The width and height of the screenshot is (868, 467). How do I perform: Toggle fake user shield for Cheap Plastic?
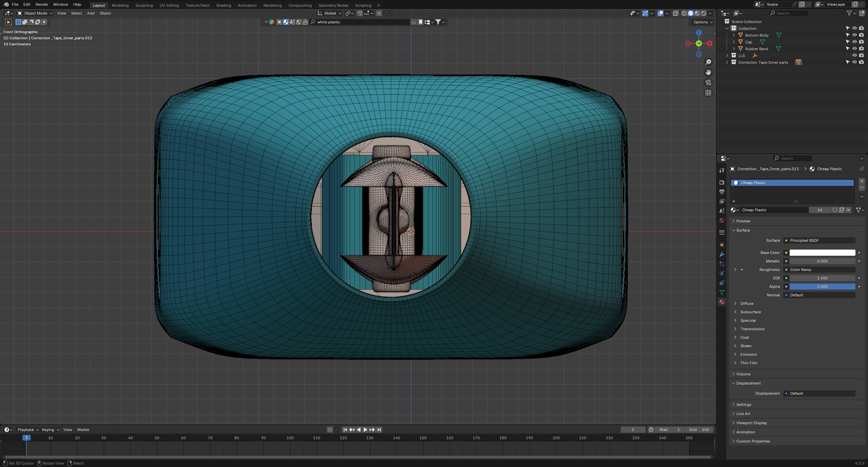(x=835, y=210)
